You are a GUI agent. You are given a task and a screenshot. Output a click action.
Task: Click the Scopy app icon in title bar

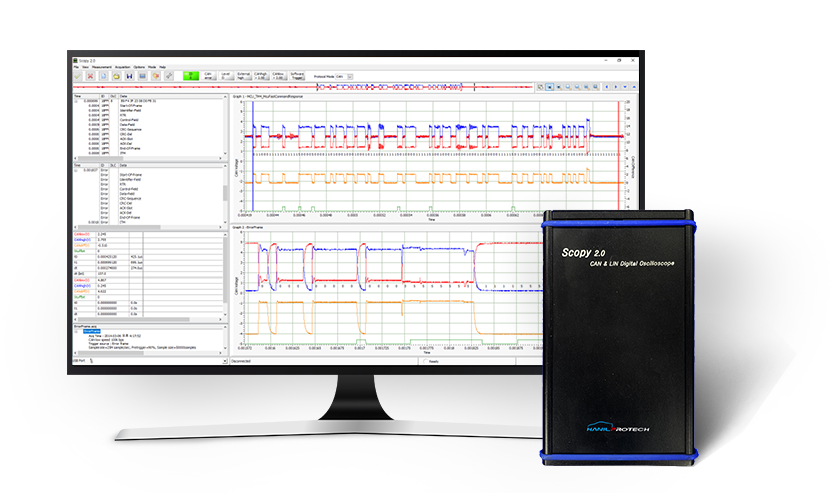(75, 61)
